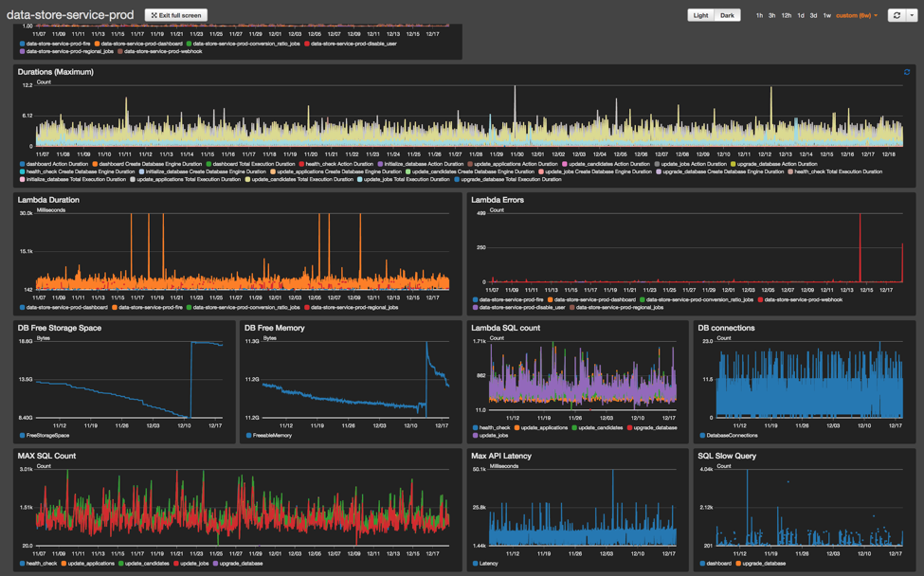This screenshot has width=924, height=576.
Task: Toggle FreeStorageSpace legend marker
Action: pos(22,436)
